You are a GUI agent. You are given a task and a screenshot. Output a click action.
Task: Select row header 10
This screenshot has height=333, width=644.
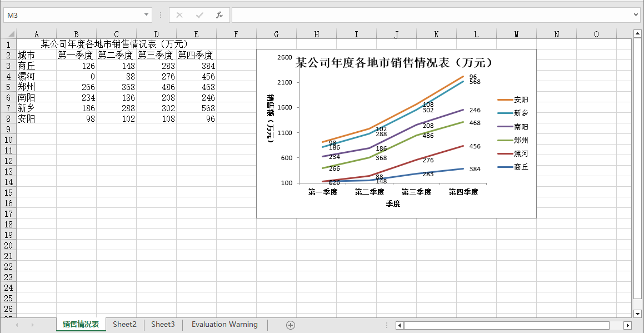tap(8, 140)
